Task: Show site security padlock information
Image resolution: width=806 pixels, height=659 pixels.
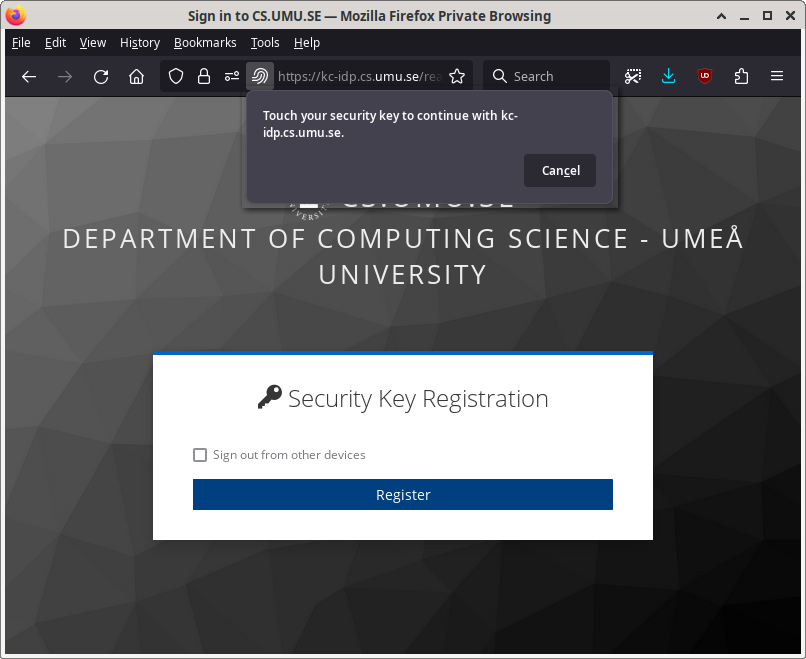Action: point(204,76)
